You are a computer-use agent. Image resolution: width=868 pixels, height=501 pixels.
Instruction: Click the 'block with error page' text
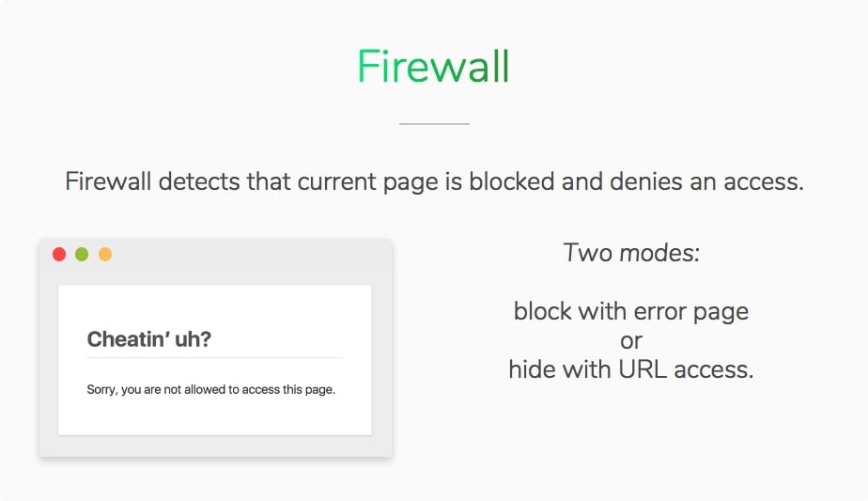[631, 311]
